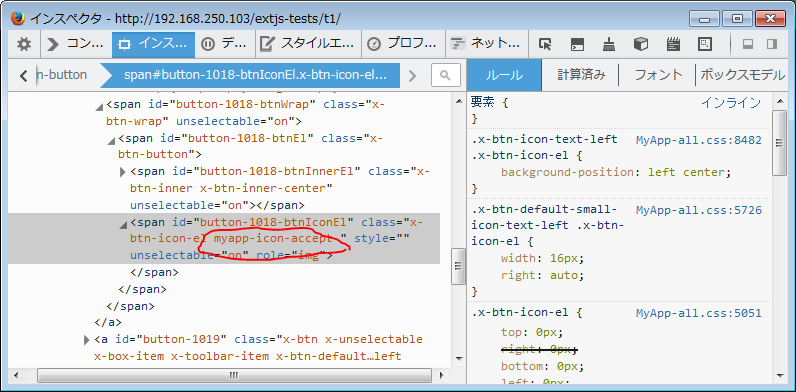The image size is (796, 392).
Task: Open the developer tools settings gear
Action: (x=23, y=45)
